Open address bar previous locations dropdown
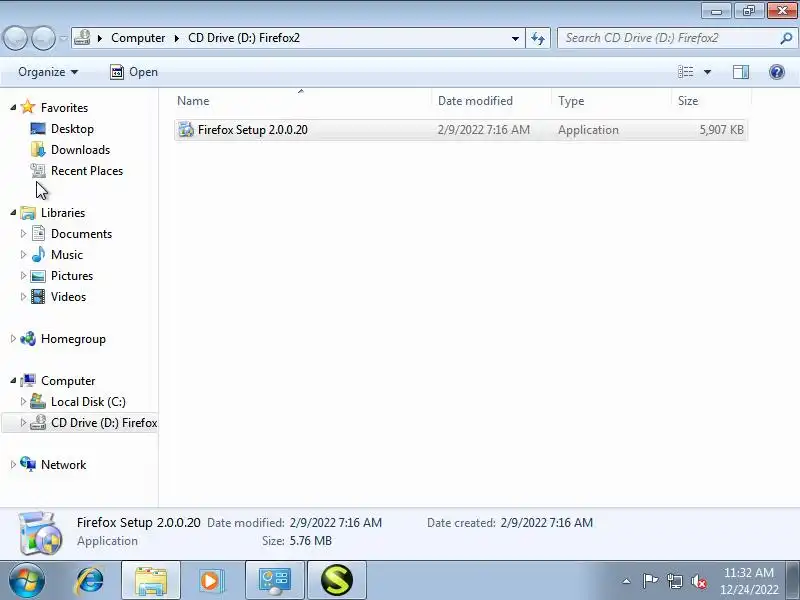This screenshot has height=600, width=800. [x=515, y=38]
